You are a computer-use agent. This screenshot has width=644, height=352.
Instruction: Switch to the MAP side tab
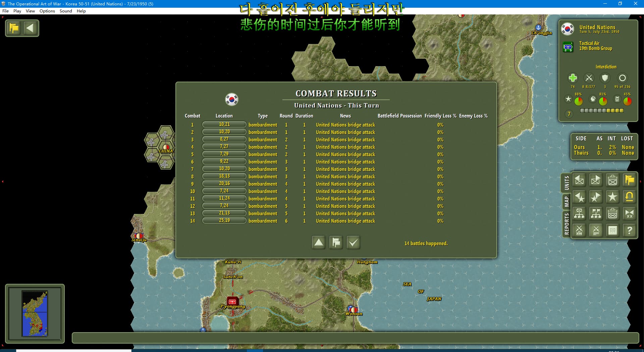point(567,202)
